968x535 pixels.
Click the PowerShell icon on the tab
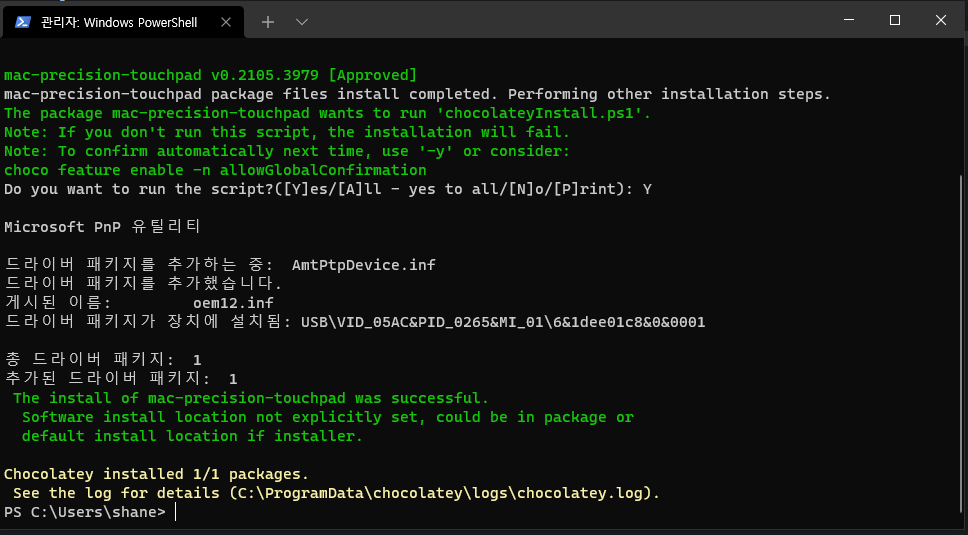point(23,22)
